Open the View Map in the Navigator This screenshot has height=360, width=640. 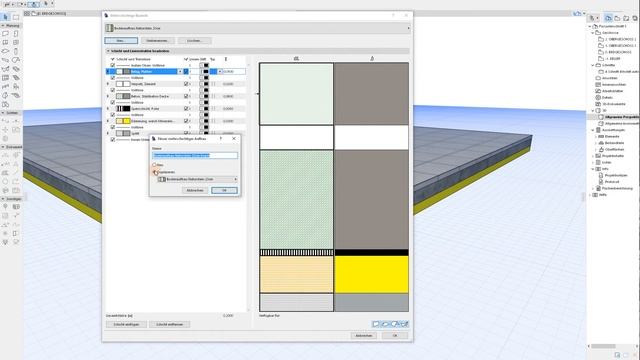click(x=617, y=18)
